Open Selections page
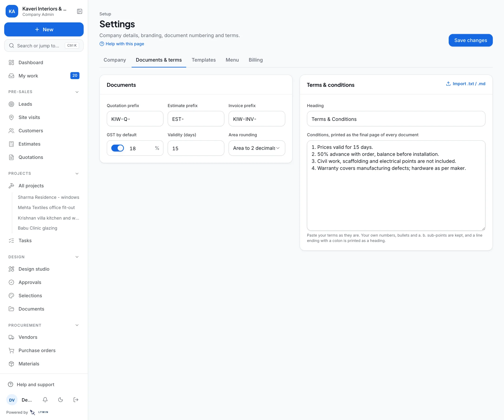 (44, 295)
